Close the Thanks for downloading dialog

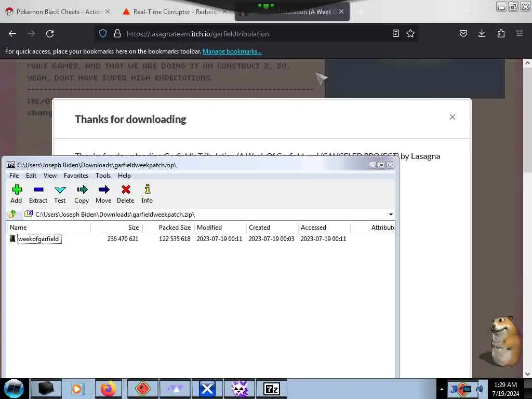coord(453,117)
